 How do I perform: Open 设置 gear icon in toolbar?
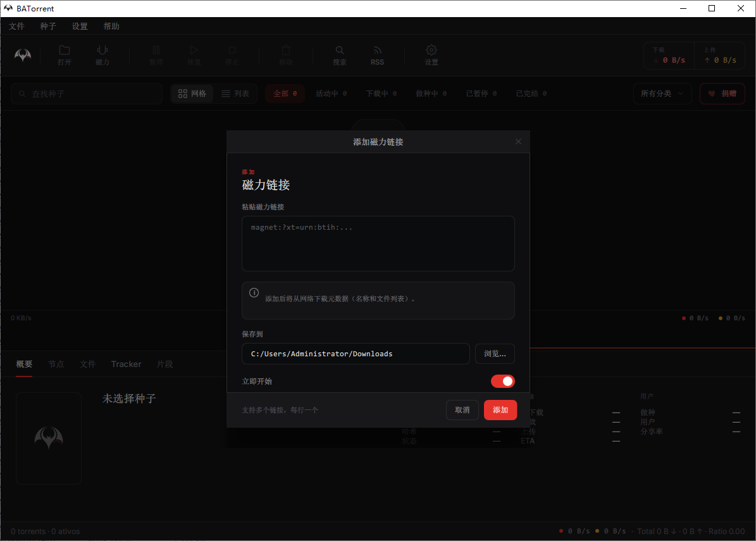pyautogui.click(x=431, y=56)
